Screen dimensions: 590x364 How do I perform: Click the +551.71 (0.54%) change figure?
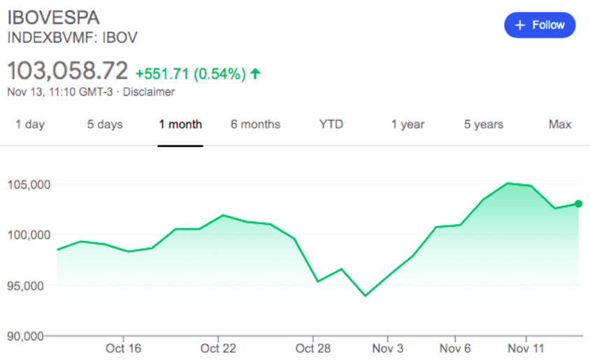coord(190,73)
